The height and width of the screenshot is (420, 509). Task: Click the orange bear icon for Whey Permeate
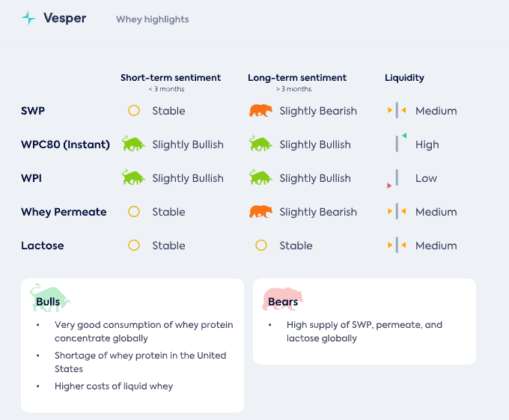point(260,212)
